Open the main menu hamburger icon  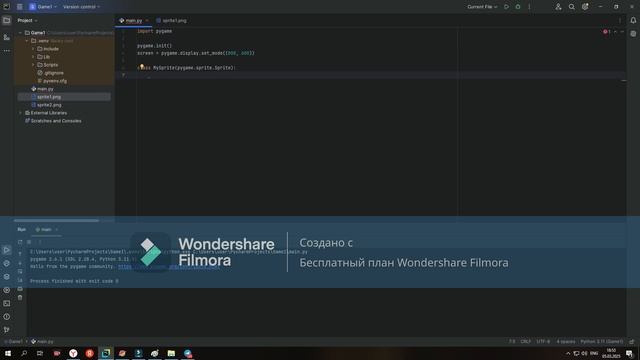coord(20,7)
